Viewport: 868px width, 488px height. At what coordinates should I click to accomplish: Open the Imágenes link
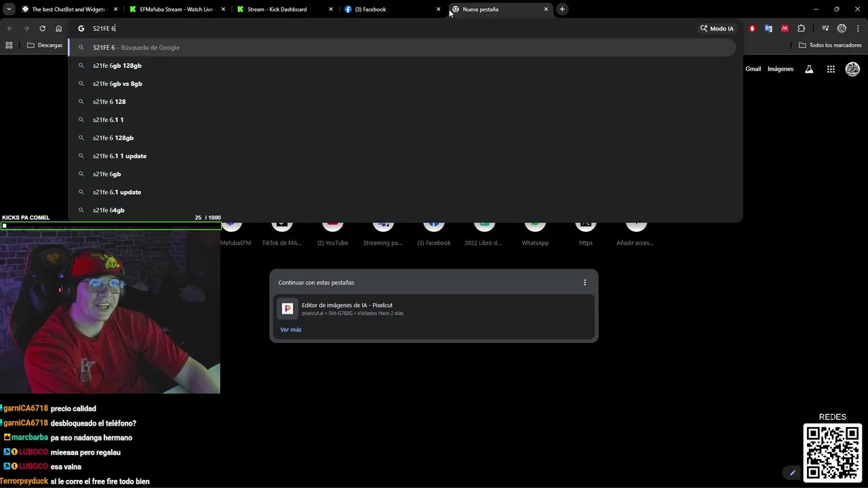pyautogui.click(x=781, y=69)
